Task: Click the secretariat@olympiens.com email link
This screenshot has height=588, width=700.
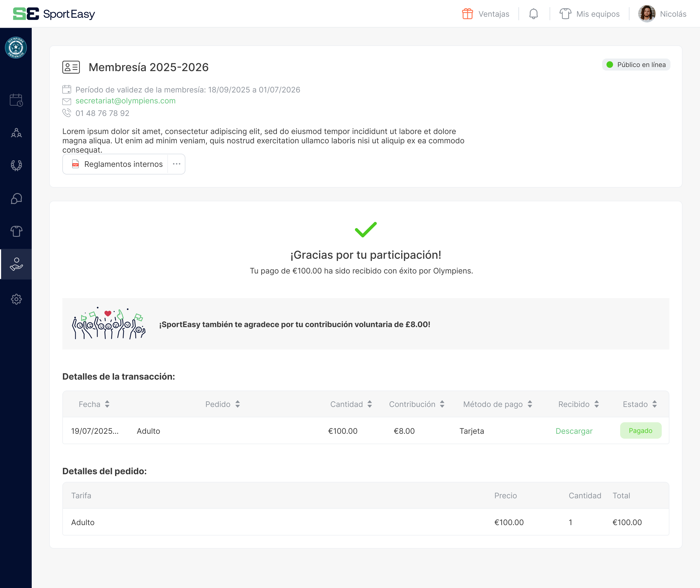Action: pyautogui.click(x=125, y=101)
